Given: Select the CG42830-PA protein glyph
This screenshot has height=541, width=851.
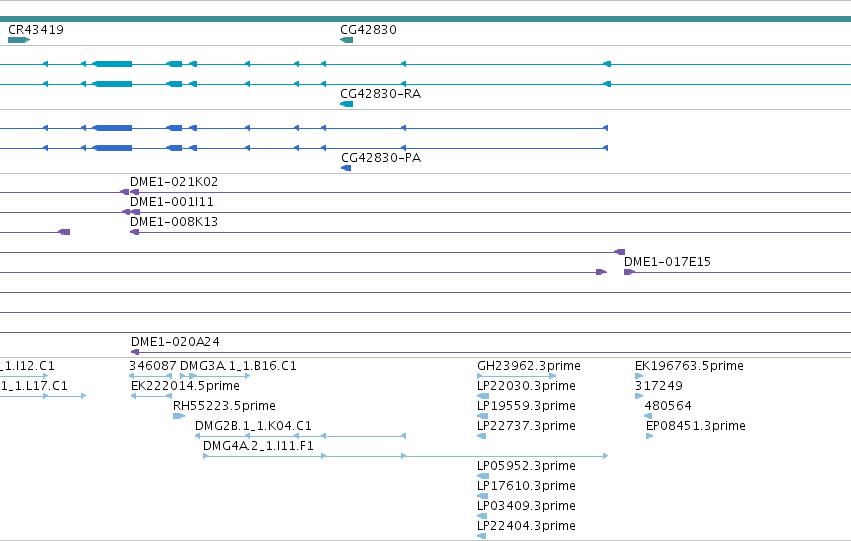Looking at the screenshot, I should click(346, 168).
